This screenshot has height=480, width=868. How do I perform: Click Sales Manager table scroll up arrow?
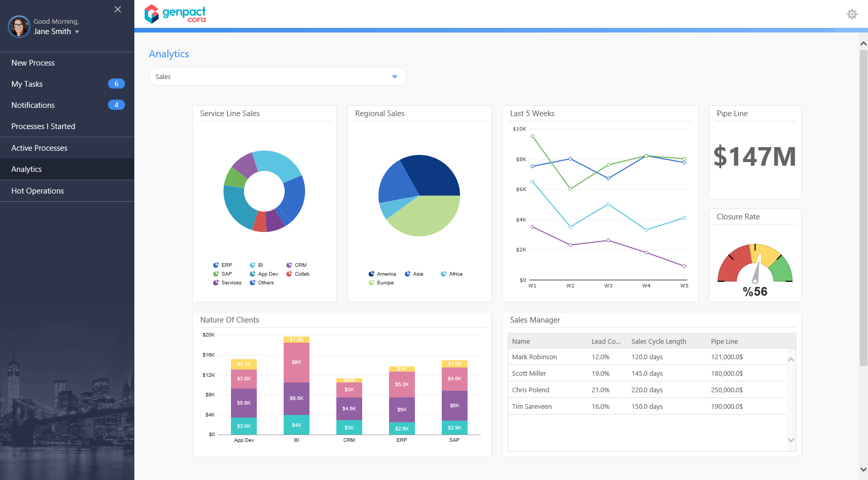pos(791,359)
